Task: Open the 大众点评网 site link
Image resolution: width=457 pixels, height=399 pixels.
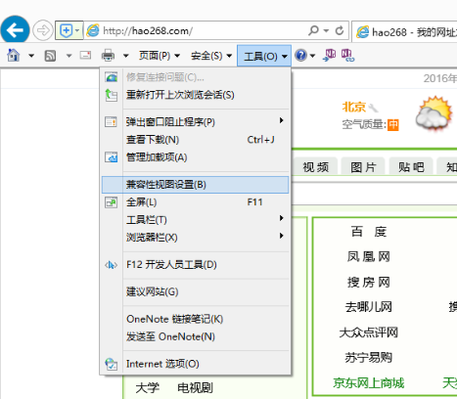Action: point(369,332)
